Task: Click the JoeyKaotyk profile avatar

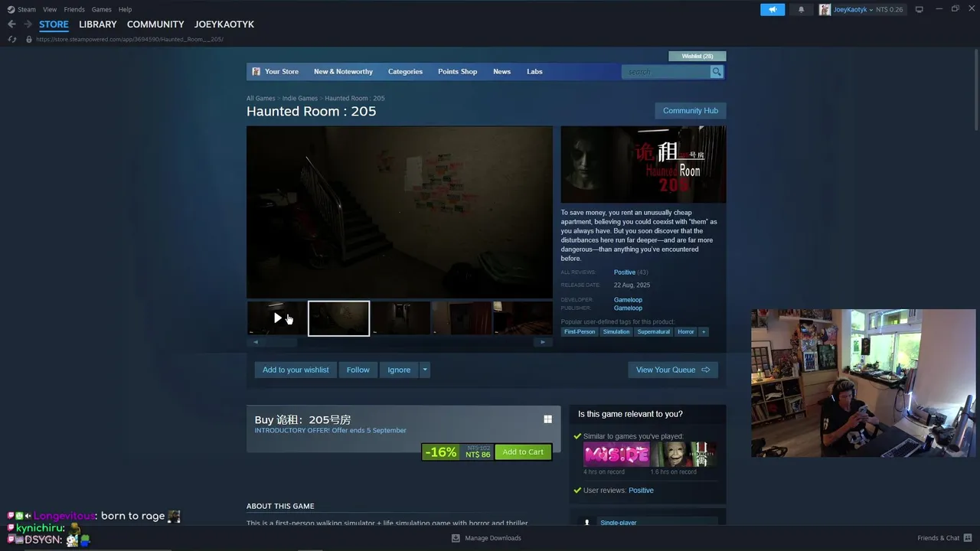Action: pos(825,9)
